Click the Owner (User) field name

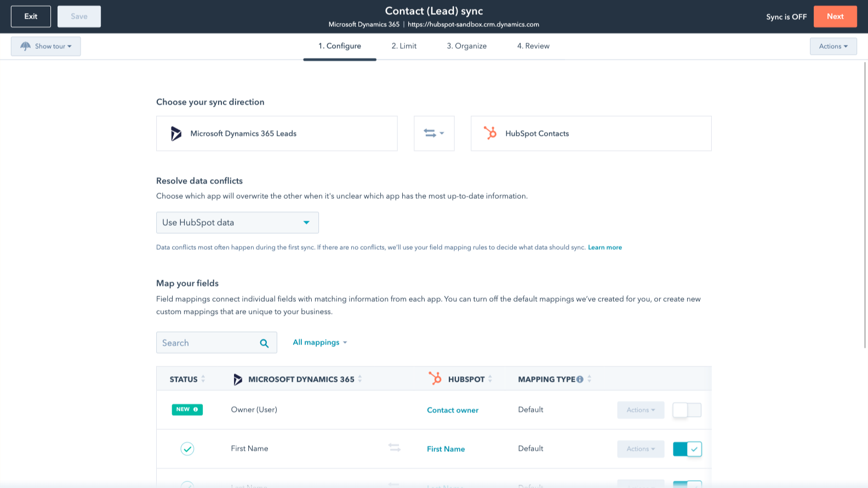coord(254,410)
